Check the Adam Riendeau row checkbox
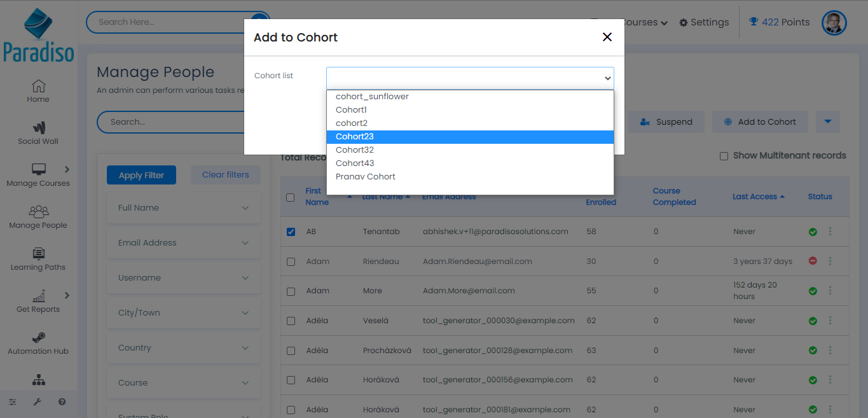This screenshot has width=868, height=418. coord(291,261)
